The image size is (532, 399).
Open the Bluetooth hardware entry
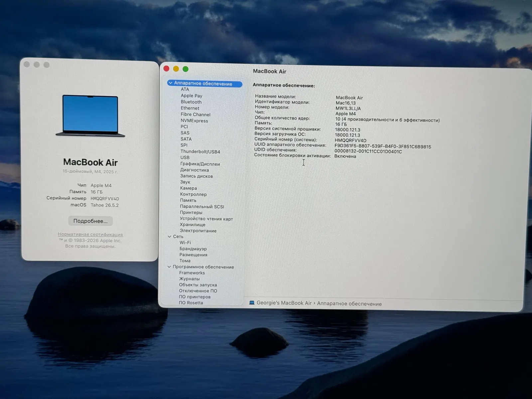[x=191, y=102]
